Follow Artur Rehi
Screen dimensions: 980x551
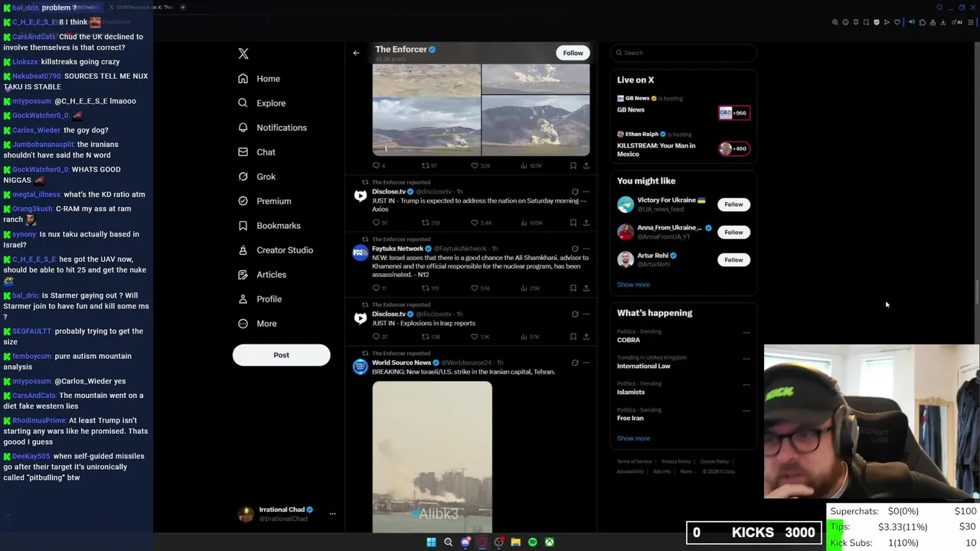733,259
